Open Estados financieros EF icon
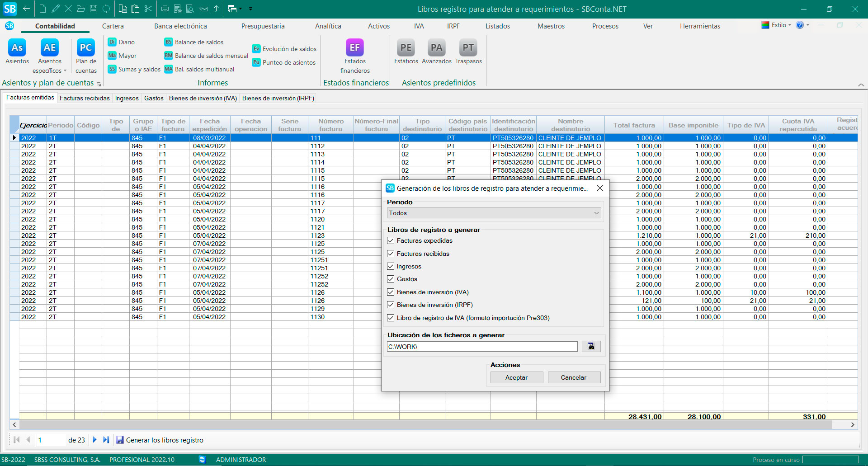Screen dimensions: 868x466 [x=355, y=48]
